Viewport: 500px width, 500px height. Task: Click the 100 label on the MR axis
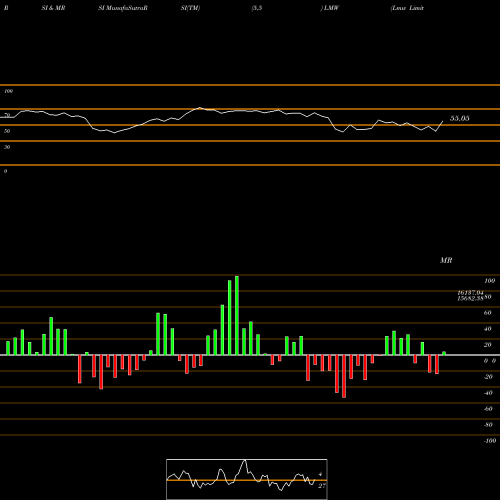[x=490, y=281]
